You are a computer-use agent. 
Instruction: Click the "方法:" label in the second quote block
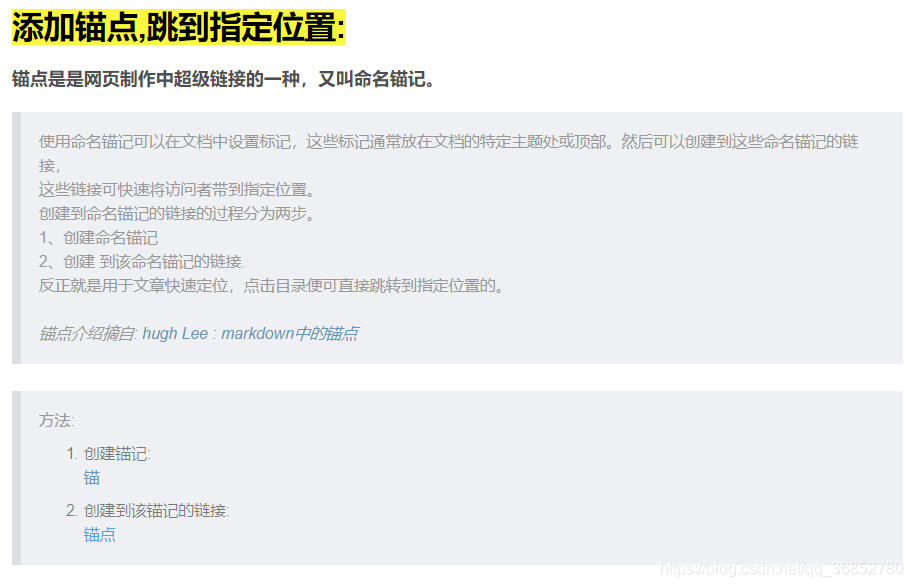pos(56,420)
